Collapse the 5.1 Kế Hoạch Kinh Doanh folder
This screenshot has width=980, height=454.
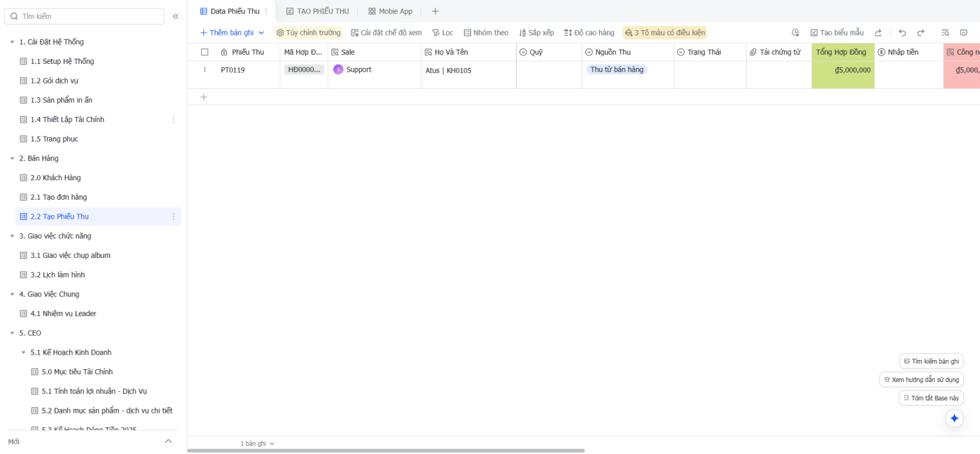pos(23,352)
